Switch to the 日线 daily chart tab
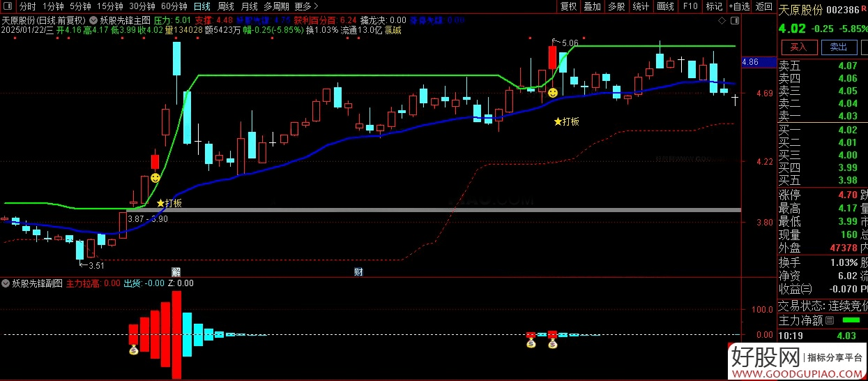Viewport: 868px width, 381px height. tap(202, 6)
